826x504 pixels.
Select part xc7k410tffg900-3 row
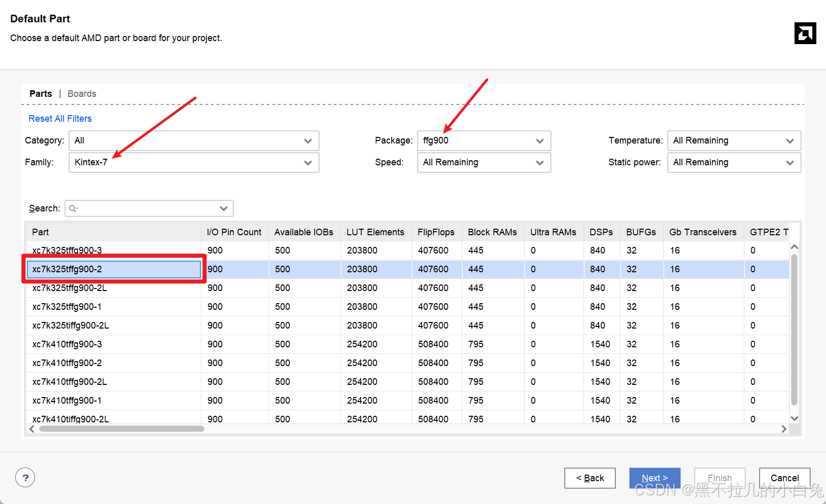[408, 344]
